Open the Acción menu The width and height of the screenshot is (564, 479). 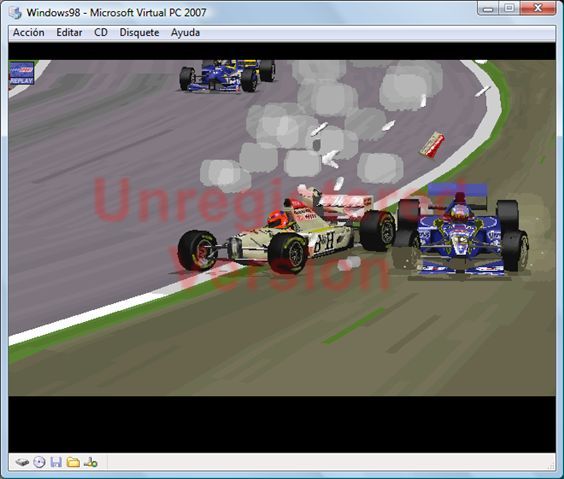pos(29,33)
